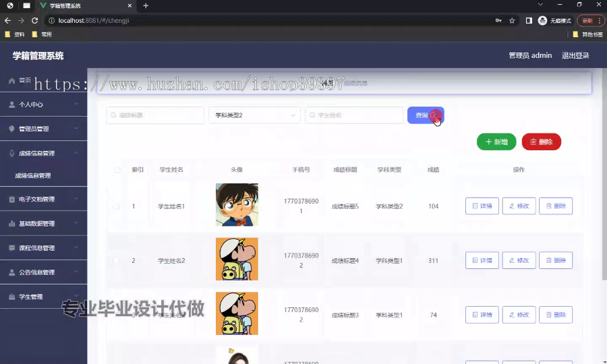Expand 个人中心 sidebar menu

(43, 104)
